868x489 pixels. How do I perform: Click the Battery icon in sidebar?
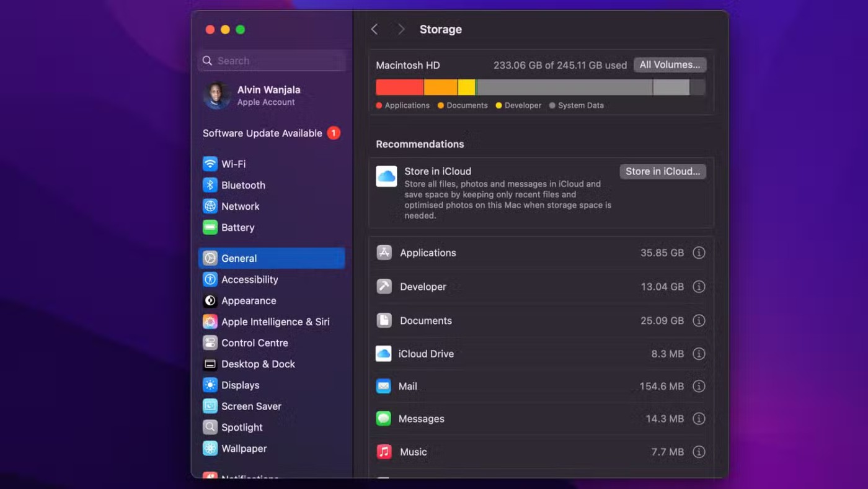(210, 227)
